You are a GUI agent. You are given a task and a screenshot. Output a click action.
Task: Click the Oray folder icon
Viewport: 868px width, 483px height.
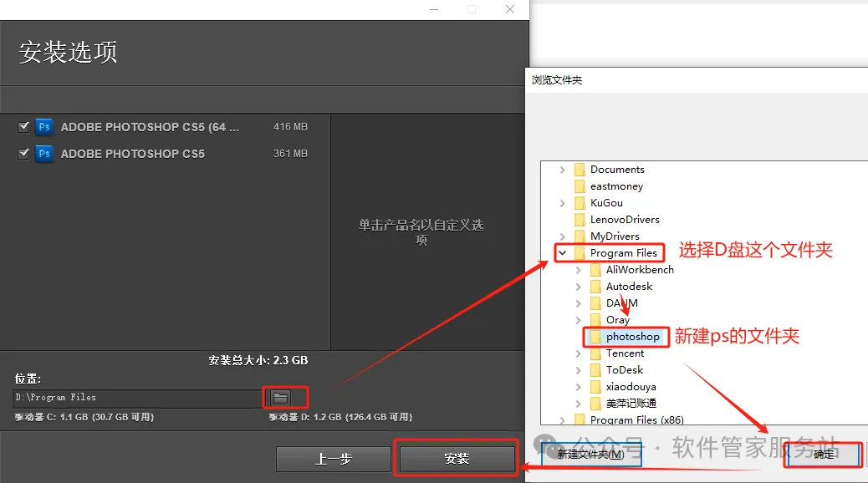(x=595, y=319)
